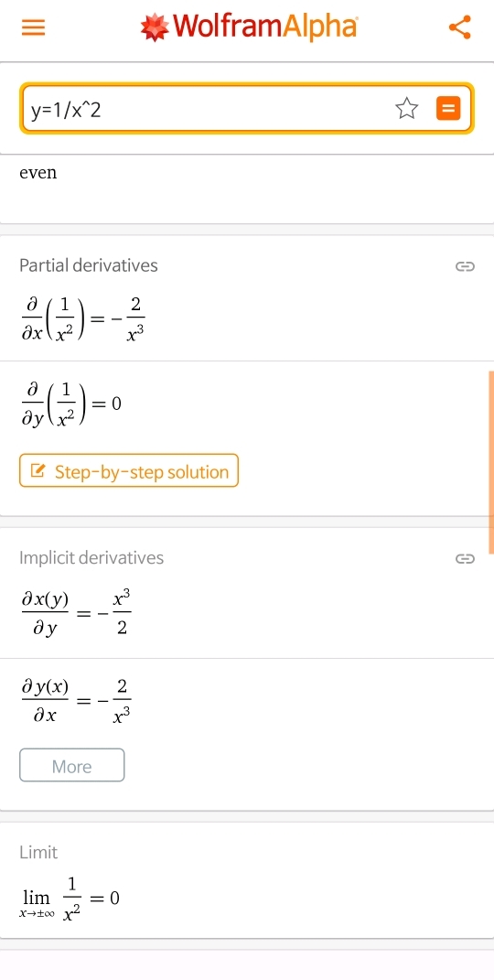Screen dimensions: 494x980
Task: Show More implicit derivatives
Action: [x=72, y=765]
